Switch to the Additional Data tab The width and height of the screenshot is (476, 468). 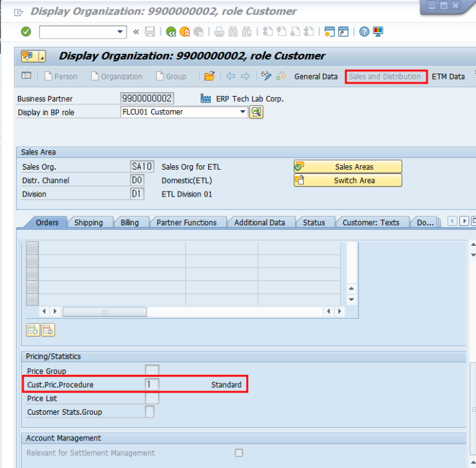[x=259, y=223]
